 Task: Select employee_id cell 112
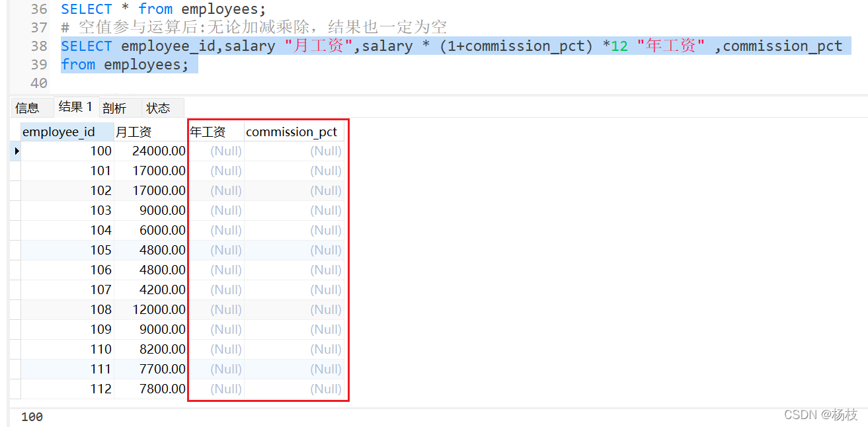pos(67,389)
